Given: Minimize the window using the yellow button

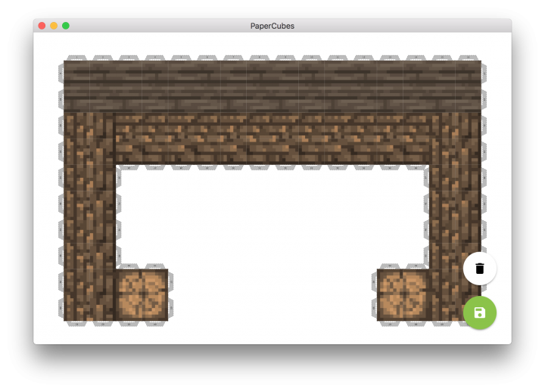Looking at the screenshot, I should tap(54, 26).
